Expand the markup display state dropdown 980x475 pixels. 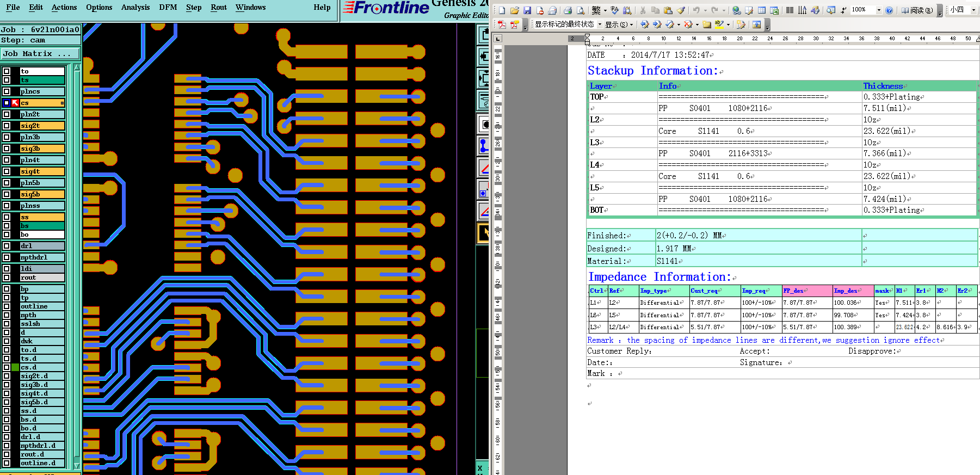coord(600,24)
